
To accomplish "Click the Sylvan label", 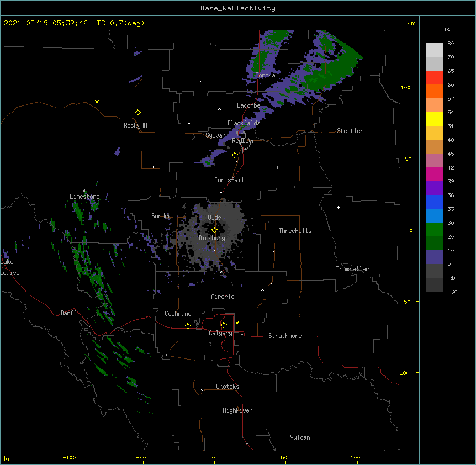I will tap(215, 135).
